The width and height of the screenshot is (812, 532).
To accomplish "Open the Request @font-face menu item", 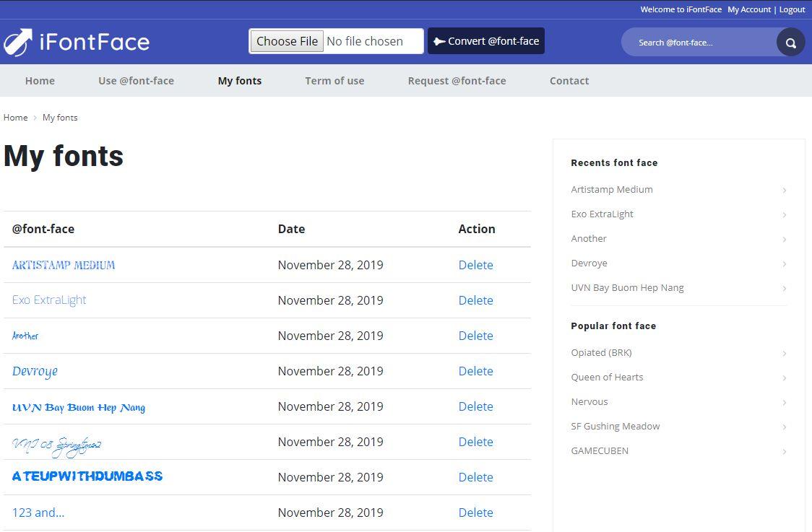I will click(457, 81).
